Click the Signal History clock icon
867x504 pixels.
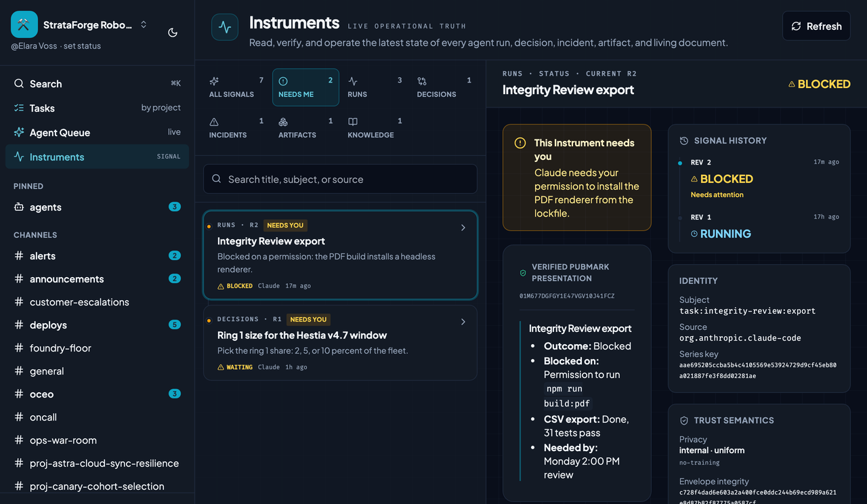[684, 141]
